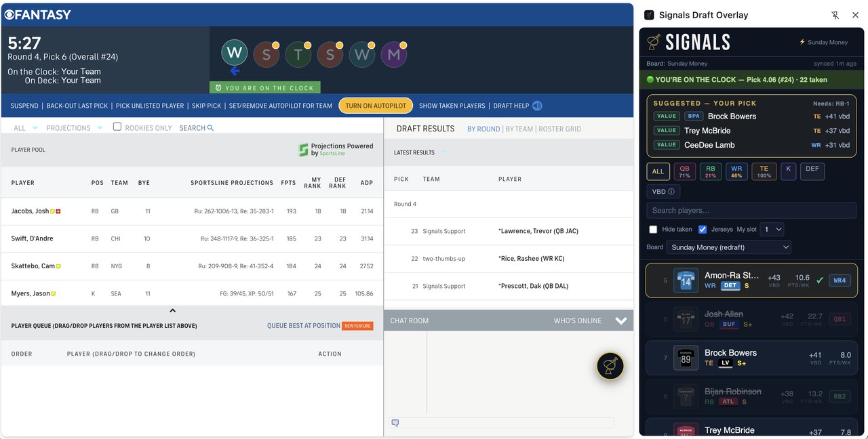Click Queue Best At Position
The width and height of the screenshot is (868, 439).
(x=304, y=326)
